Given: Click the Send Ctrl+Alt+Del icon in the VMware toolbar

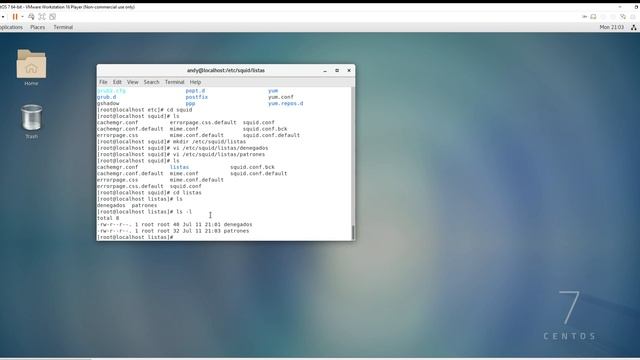Looking at the screenshot, I should pos(31,17).
